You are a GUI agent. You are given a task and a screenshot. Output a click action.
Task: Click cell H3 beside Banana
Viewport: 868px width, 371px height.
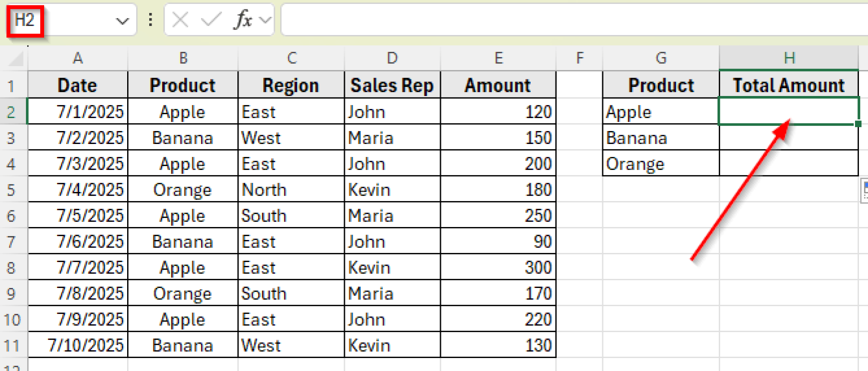point(789,137)
